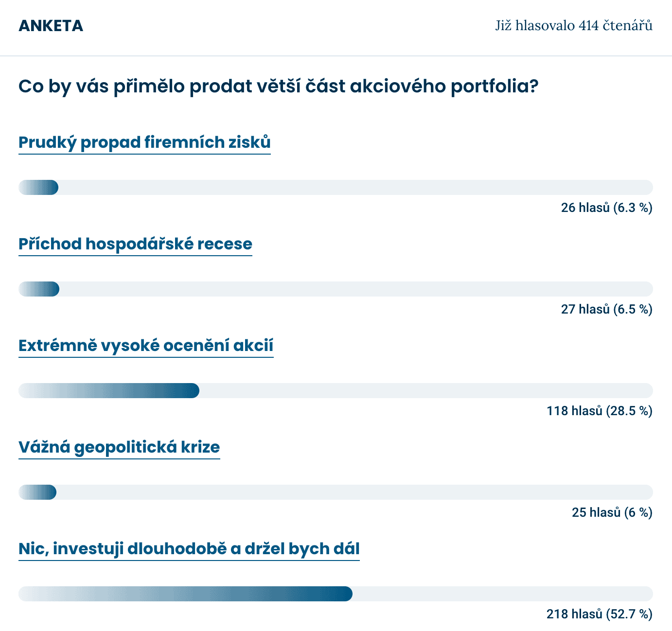
Task: Click the progress bar for firemních zisků
Action: click(336, 188)
